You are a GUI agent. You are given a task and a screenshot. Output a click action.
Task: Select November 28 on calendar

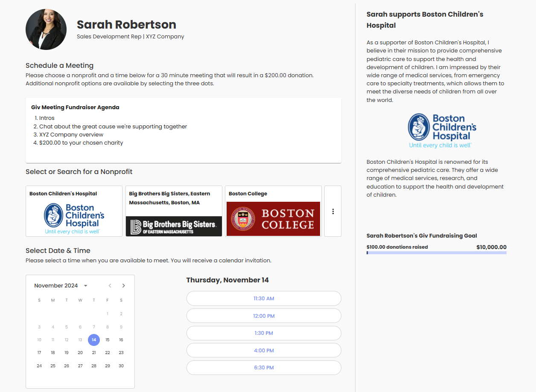pyautogui.click(x=94, y=366)
